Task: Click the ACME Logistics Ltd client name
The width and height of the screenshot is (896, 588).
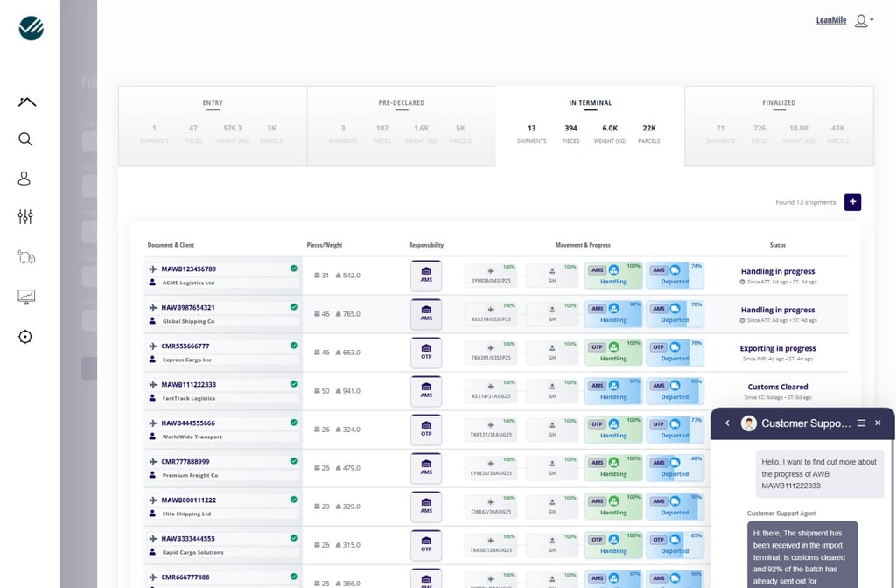Action: 189,283
